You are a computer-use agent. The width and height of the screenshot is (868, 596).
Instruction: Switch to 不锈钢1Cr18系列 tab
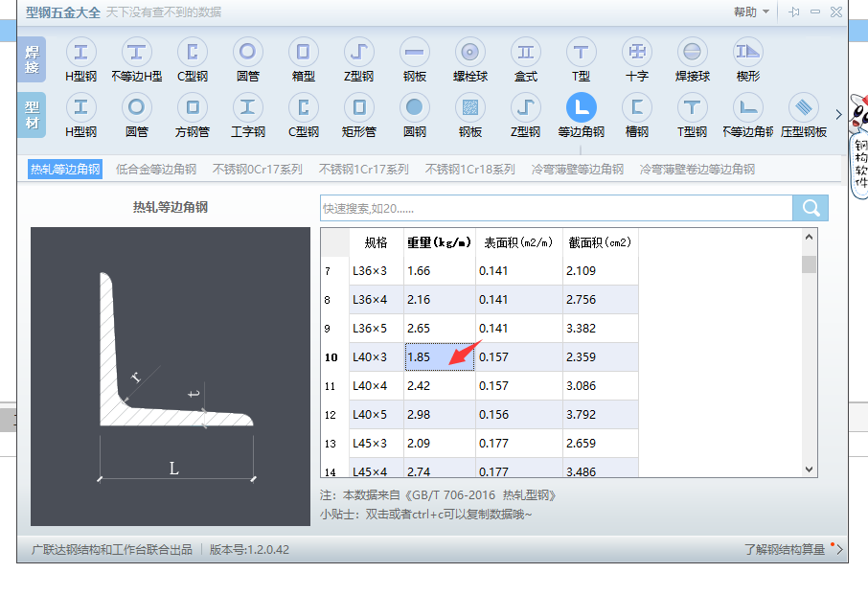click(x=470, y=169)
